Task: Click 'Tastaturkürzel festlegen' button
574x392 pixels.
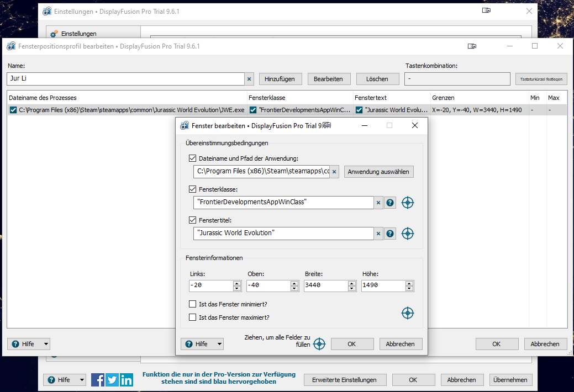Action: (541, 79)
